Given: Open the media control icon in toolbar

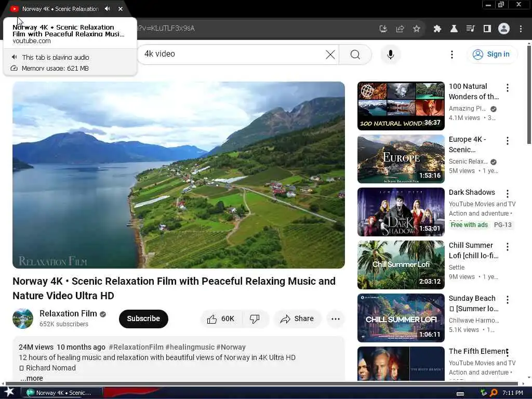Looking at the screenshot, I should click(471, 29).
